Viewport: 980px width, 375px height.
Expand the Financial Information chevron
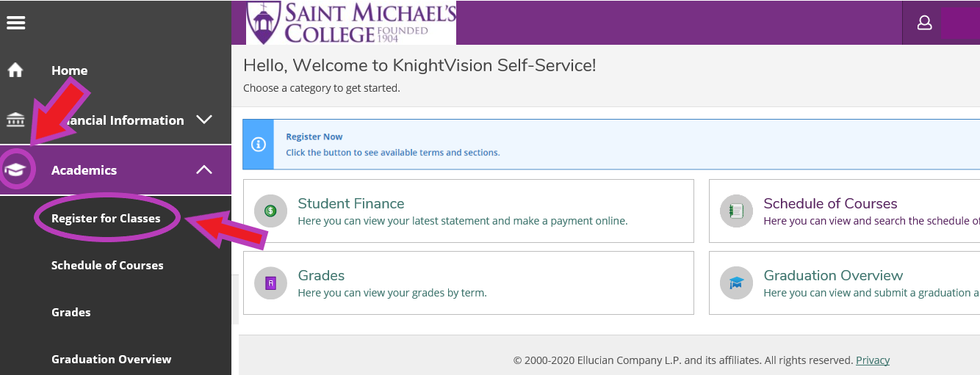point(204,120)
